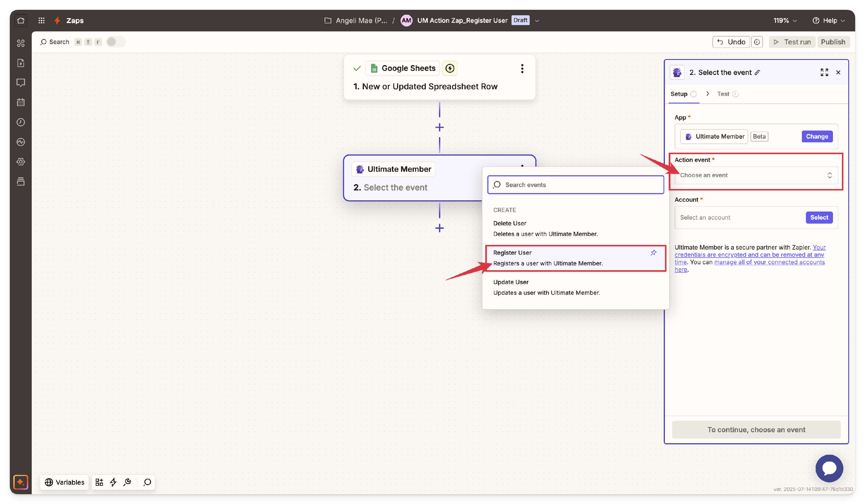
Task: Click the Undo button
Action: [731, 42]
